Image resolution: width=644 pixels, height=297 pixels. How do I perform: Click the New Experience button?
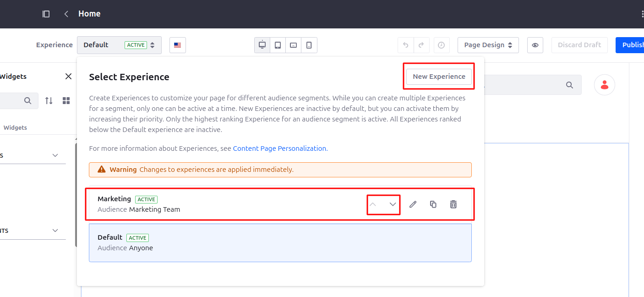439,77
